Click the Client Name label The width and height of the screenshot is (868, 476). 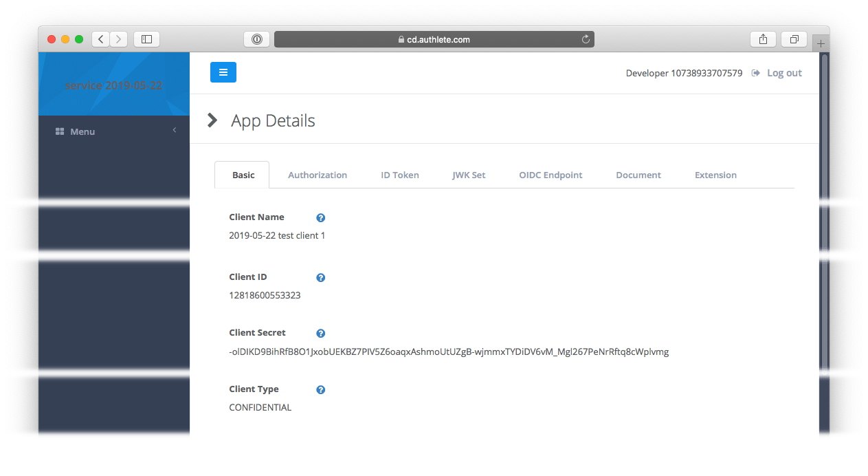tap(256, 217)
